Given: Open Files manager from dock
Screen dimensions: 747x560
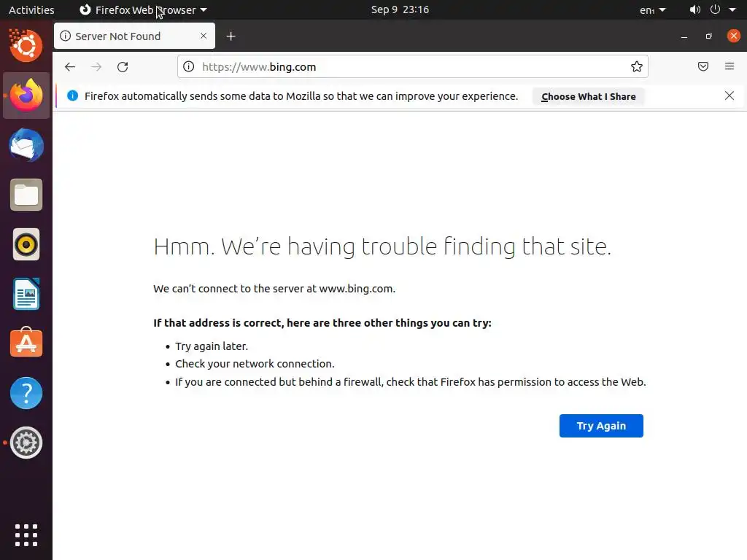Looking at the screenshot, I should pos(26,195).
